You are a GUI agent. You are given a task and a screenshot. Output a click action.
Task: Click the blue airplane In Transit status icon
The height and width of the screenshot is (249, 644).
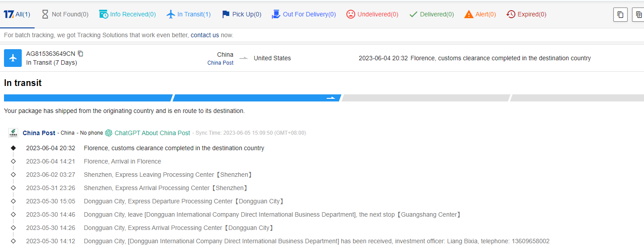(13, 58)
